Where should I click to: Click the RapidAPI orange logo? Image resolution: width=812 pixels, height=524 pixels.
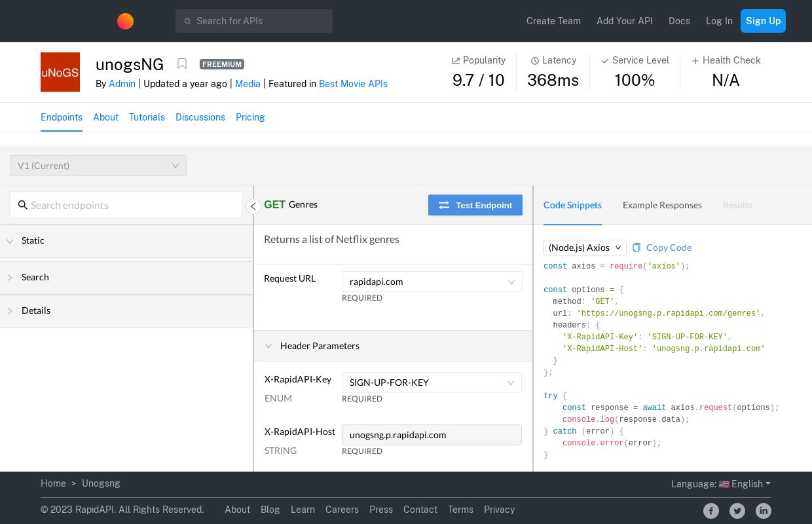[x=125, y=21]
